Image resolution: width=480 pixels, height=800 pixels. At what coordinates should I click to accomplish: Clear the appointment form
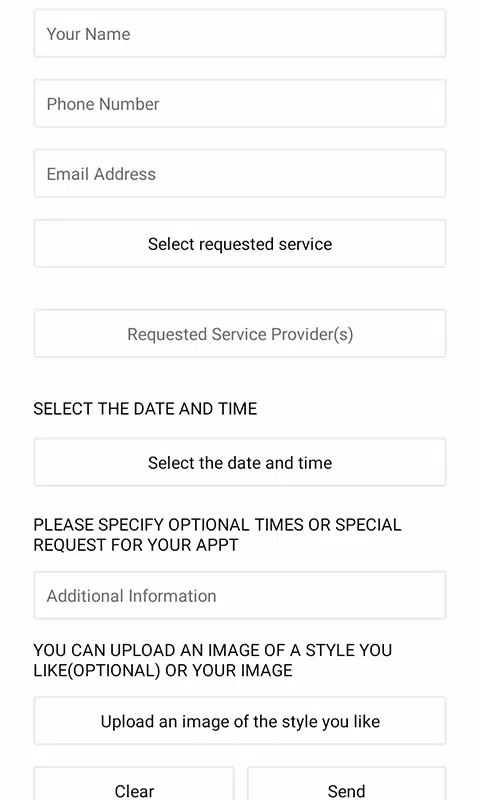click(x=134, y=786)
